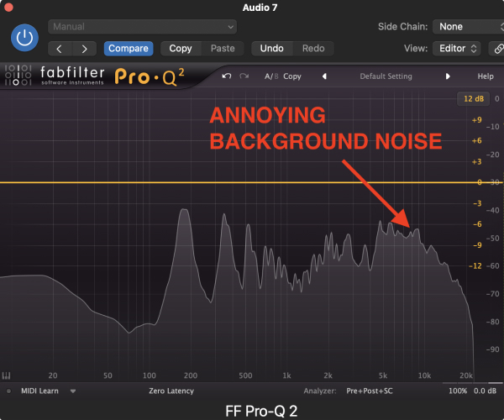
Task: Click the Undo button in header
Action: [272, 49]
